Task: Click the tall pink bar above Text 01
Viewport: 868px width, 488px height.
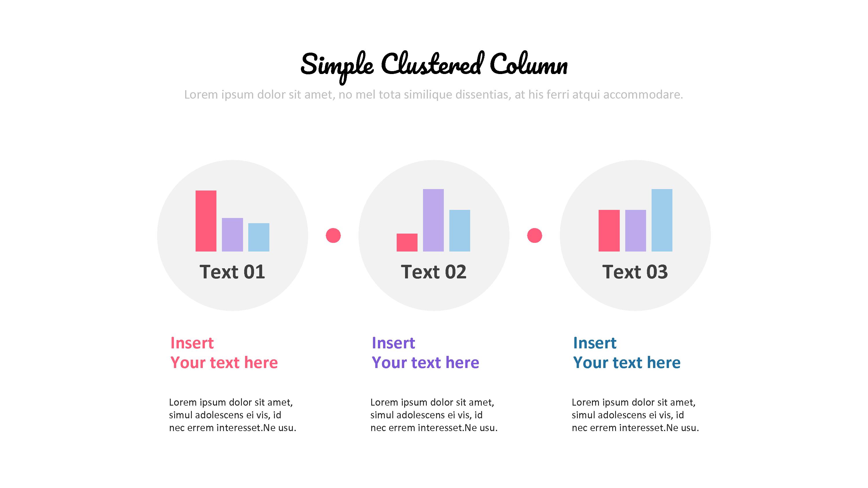Action: pyautogui.click(x=206, y=221)
